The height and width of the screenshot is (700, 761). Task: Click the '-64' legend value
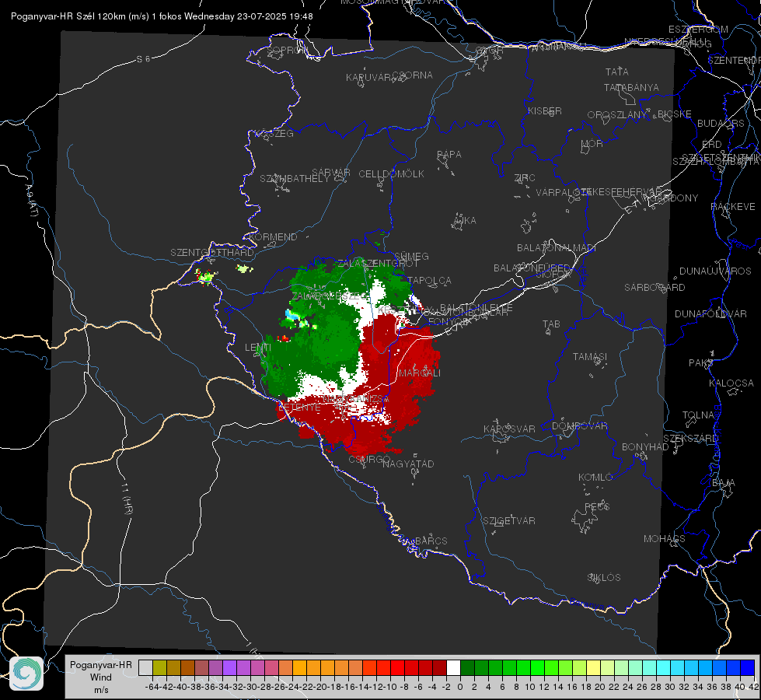(x=152, y=687)
